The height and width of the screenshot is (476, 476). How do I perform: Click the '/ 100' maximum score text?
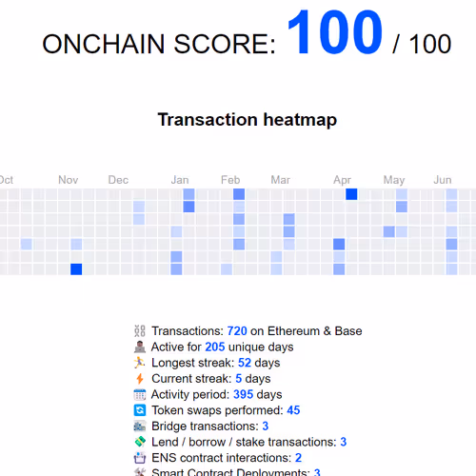tap(422, 44)
